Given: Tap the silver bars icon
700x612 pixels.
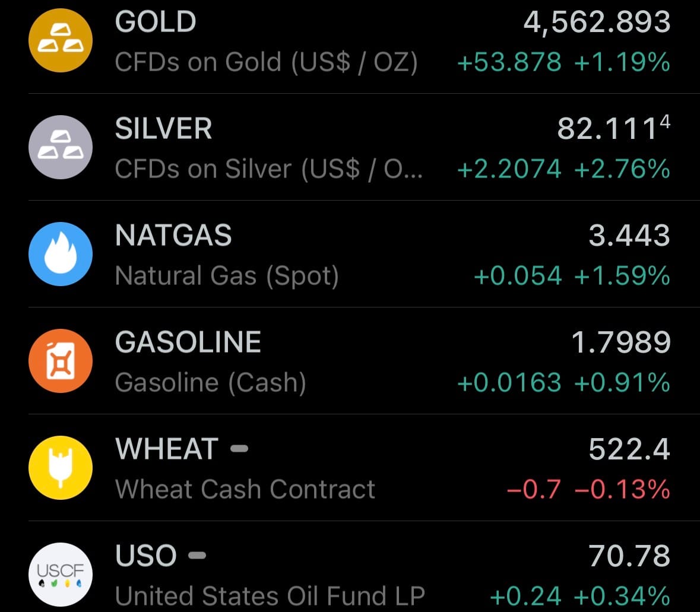Looking at the screenshot, I should pos(61,147).
